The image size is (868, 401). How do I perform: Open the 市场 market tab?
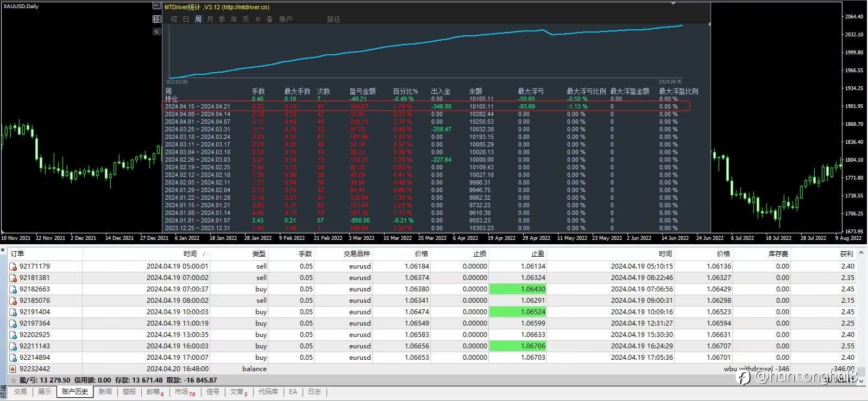[185, 392]
